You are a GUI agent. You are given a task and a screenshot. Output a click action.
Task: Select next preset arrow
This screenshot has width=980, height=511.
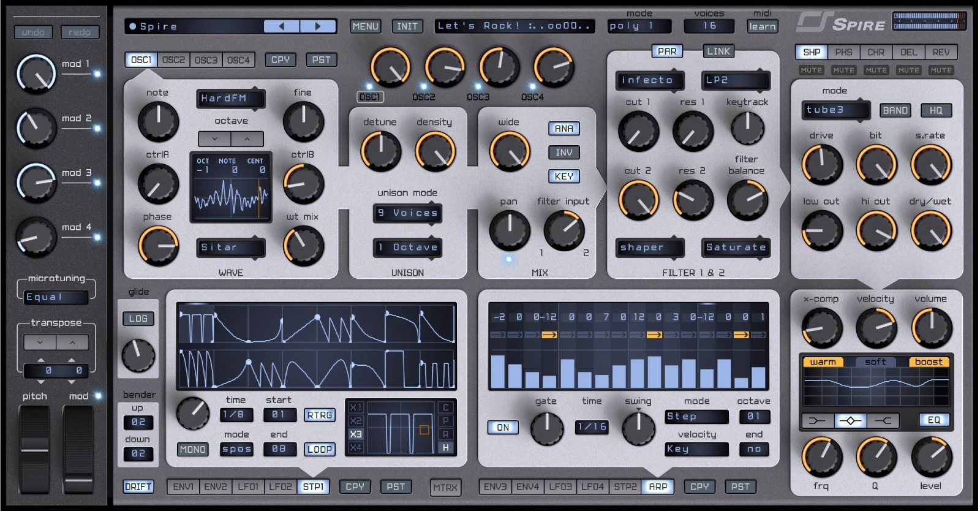[318, 26]
